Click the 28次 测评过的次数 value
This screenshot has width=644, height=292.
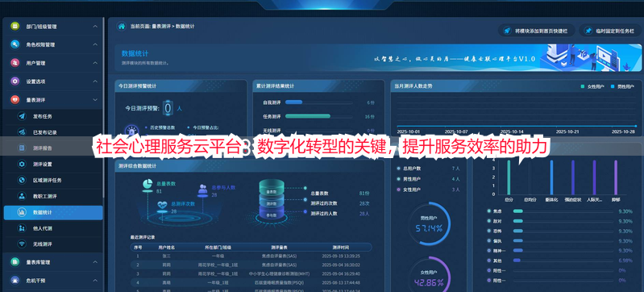pos(364,203)
